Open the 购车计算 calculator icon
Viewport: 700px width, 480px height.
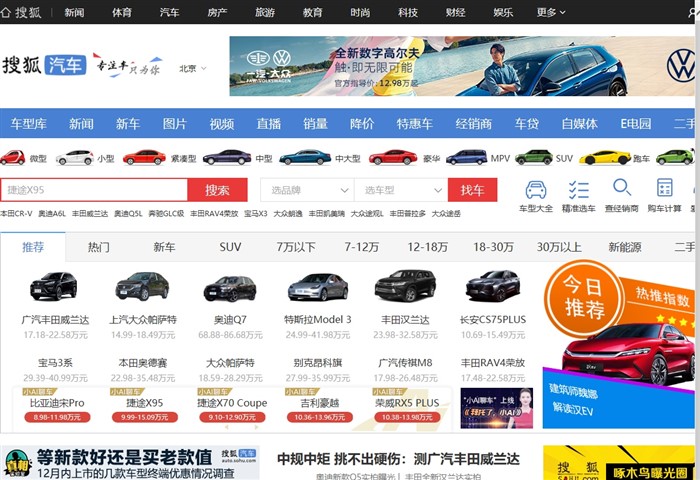pos(665,188)
